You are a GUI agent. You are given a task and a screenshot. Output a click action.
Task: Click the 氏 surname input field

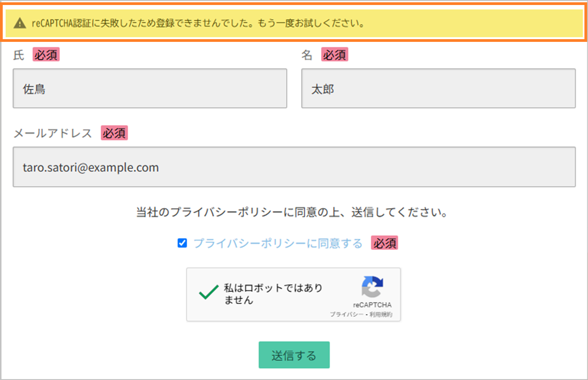pos(150,89)
